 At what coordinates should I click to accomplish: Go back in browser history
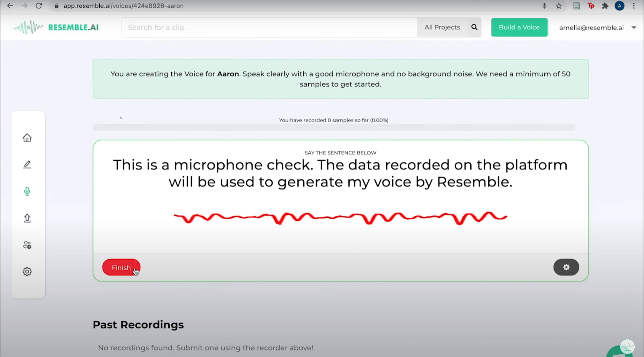pyautogui.click(x=10, y=6)
